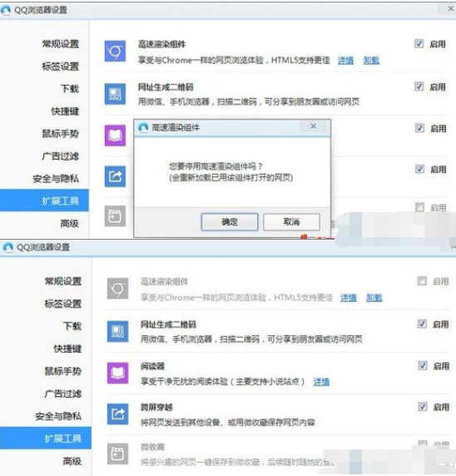Click the greyed-out 高速渲染组件 icon in lower window
The width and height of the screenshot is (456, 476).
117,289
